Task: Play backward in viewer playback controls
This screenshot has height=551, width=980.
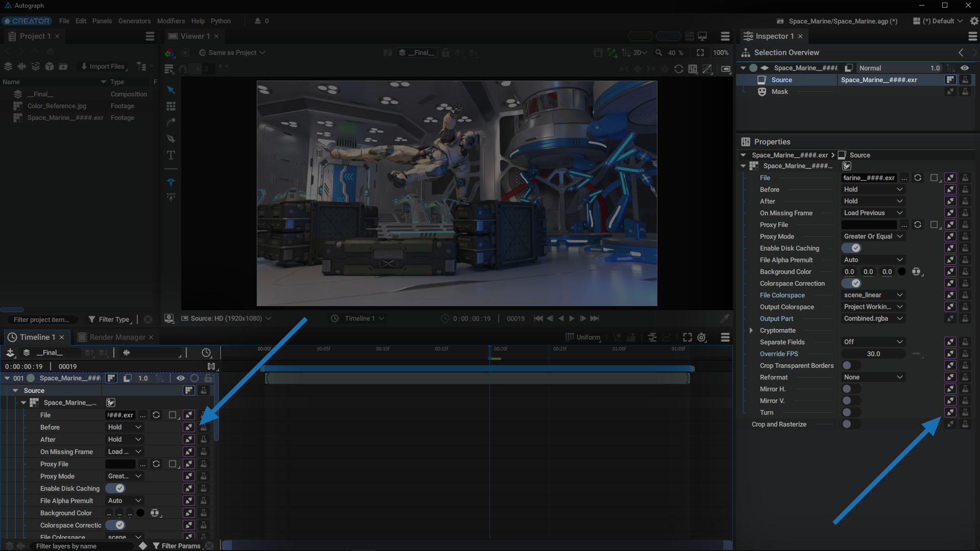Action: click(561, 318)
